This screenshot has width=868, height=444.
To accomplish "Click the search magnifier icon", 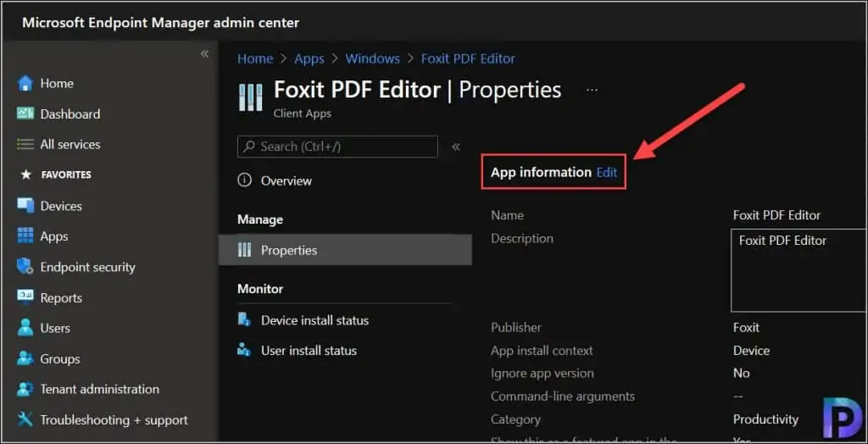I will point(250,147).
